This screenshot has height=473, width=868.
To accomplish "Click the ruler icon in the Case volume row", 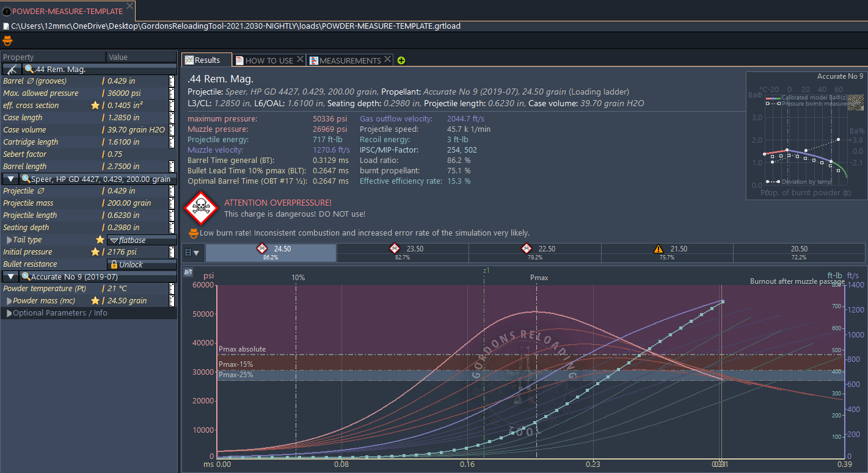I will pos(172,130).
